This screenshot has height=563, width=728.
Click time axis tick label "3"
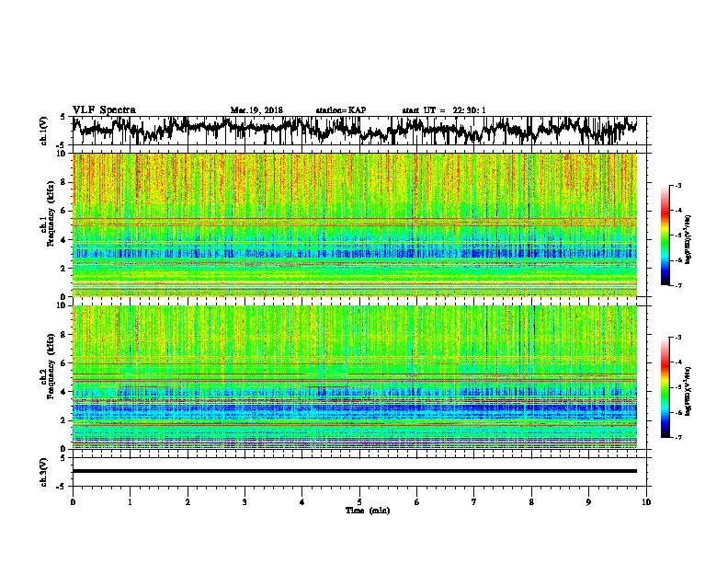[x=245, y=502]
